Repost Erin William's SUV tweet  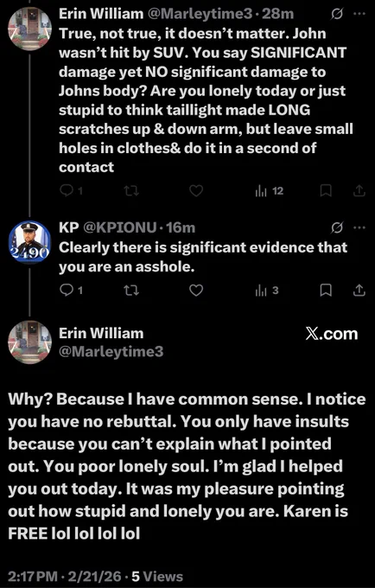tap(131, 191)
